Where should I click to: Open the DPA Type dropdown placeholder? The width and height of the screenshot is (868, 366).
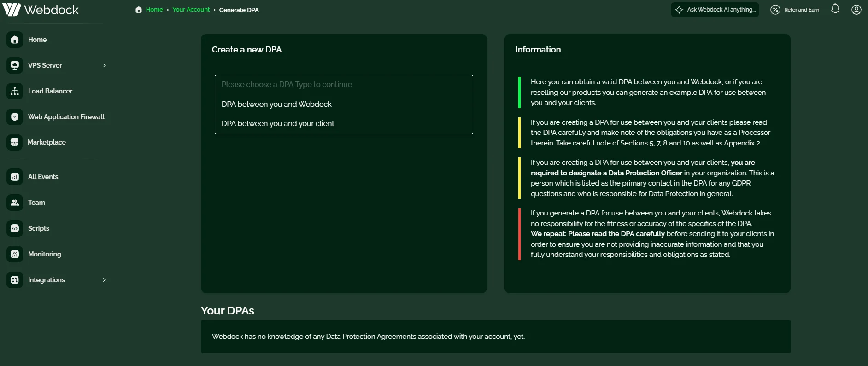point(344,85)
